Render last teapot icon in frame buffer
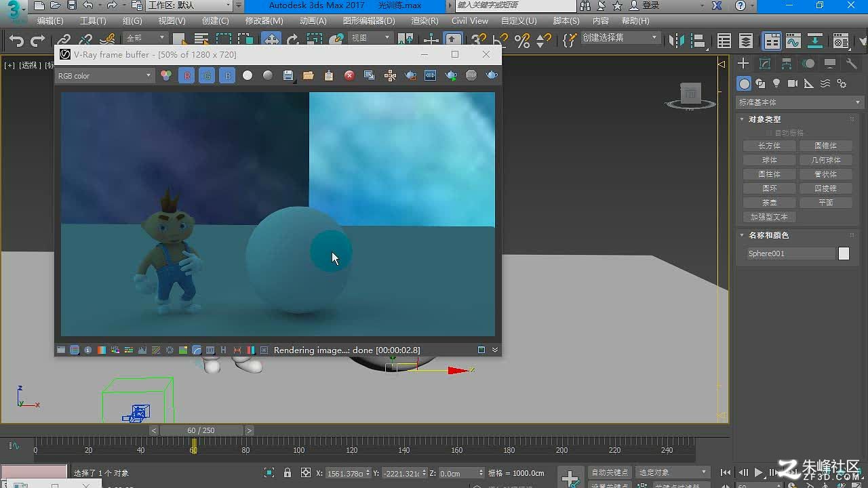This screenshot has height=488, width=868. coord(492,76)
